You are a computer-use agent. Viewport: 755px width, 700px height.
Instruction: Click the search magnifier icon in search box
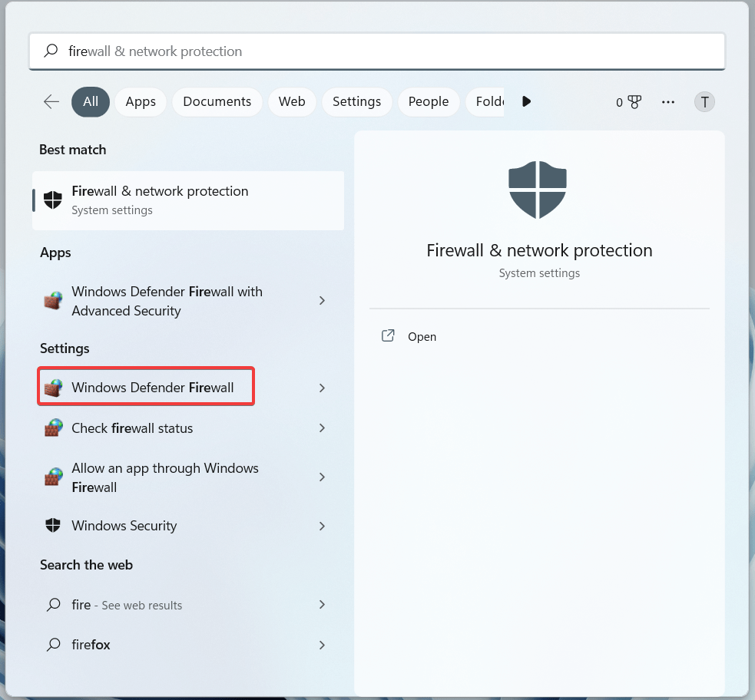(51, 51)
